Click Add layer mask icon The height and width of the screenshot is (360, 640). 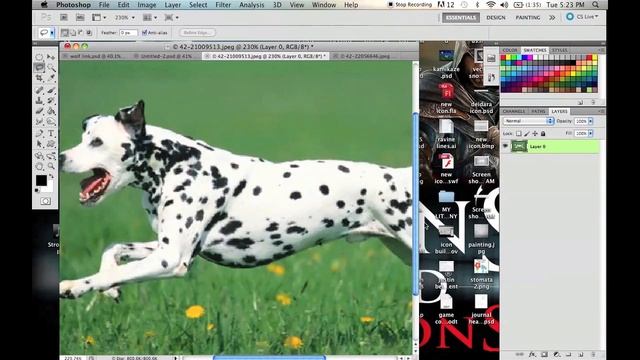point(544,354)
